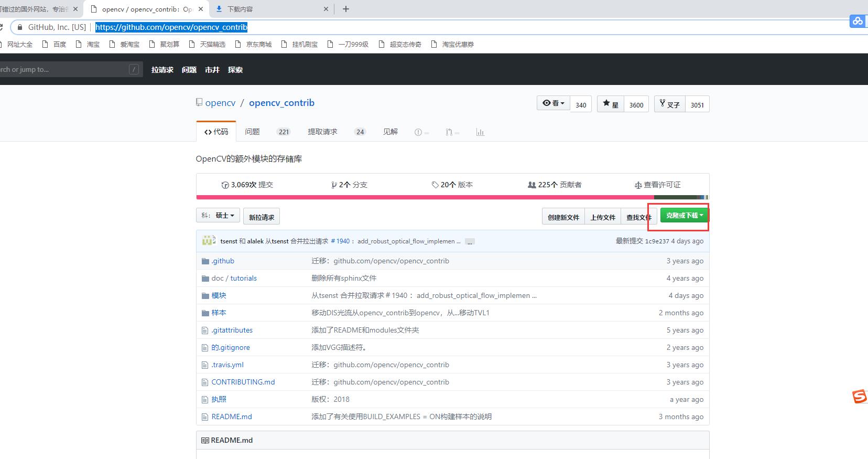The image size is (868, 459).
Task: Select the 问题 issues tab
Action: 267,132
